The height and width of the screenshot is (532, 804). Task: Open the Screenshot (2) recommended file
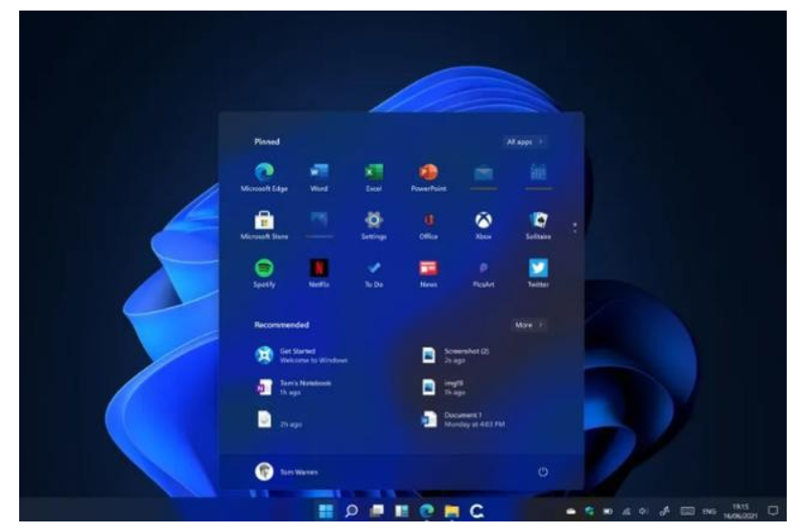455,356
